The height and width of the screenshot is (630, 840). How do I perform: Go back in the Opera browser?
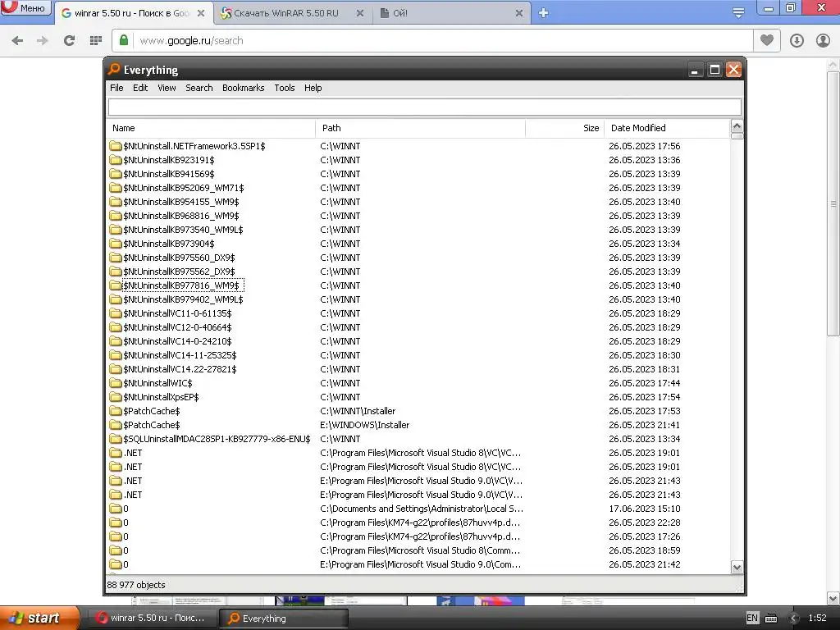[x=17, y=41]
